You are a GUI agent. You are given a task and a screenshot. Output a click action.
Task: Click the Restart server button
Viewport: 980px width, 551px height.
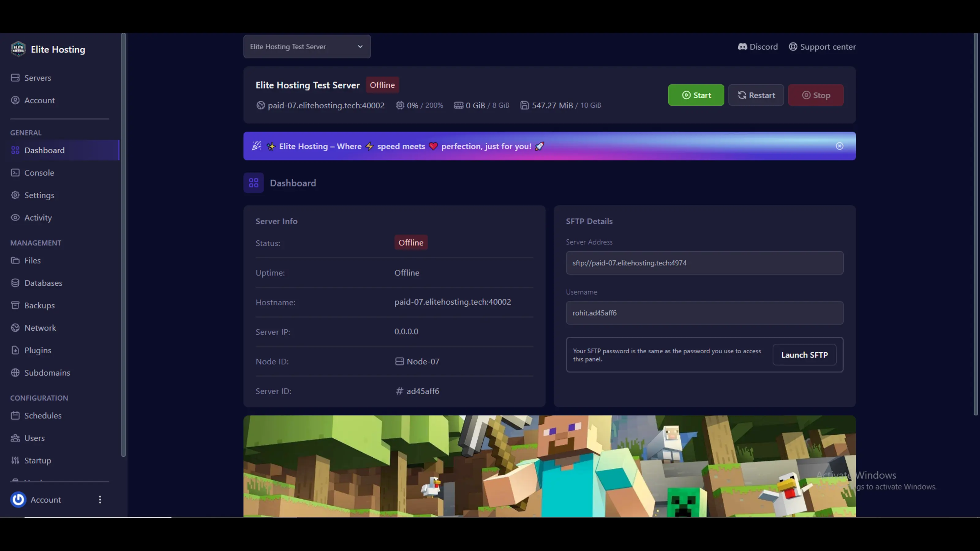tap(756, 95)
